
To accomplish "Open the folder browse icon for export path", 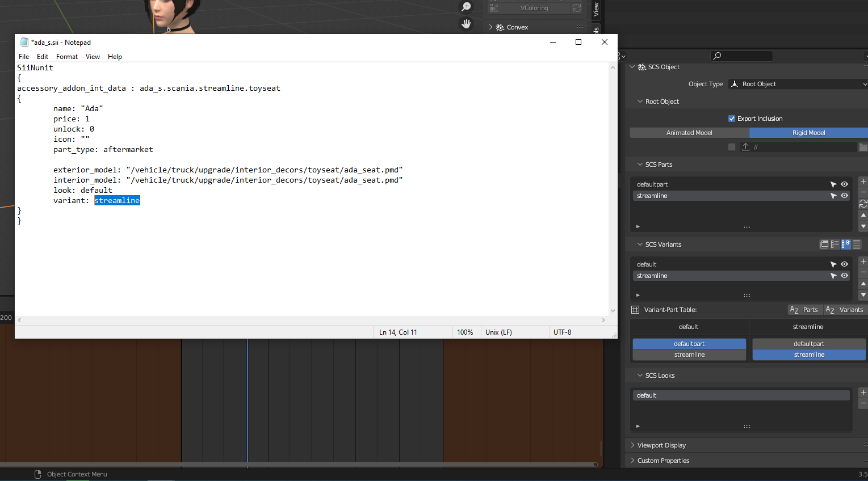I will click(x=863, y=147).
